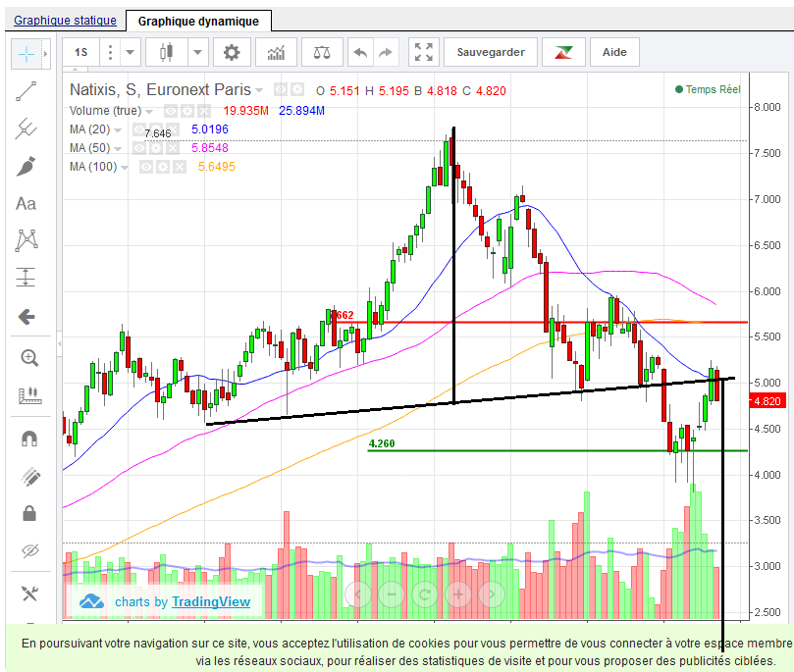Redo the last chart action
794x672 pixels.
click(386, 52)
